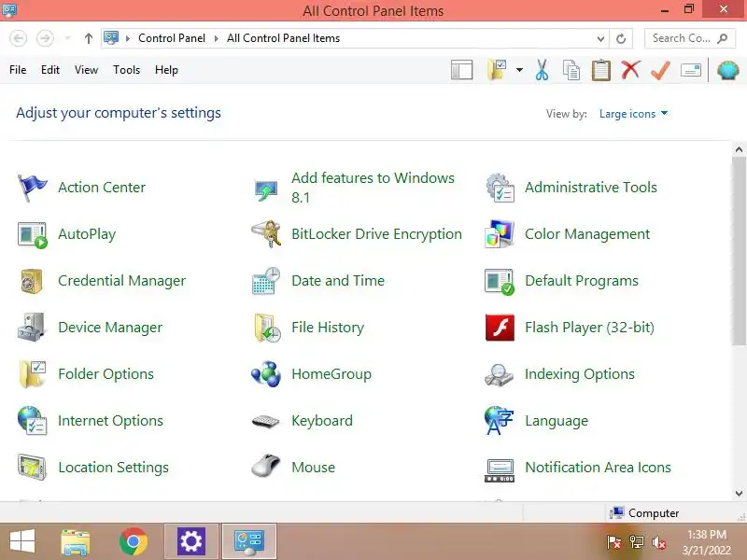This screenshot has height=560, width=747.
Task: Click the All Control Panel Items breadcrumb
Action: pos(284,38)
